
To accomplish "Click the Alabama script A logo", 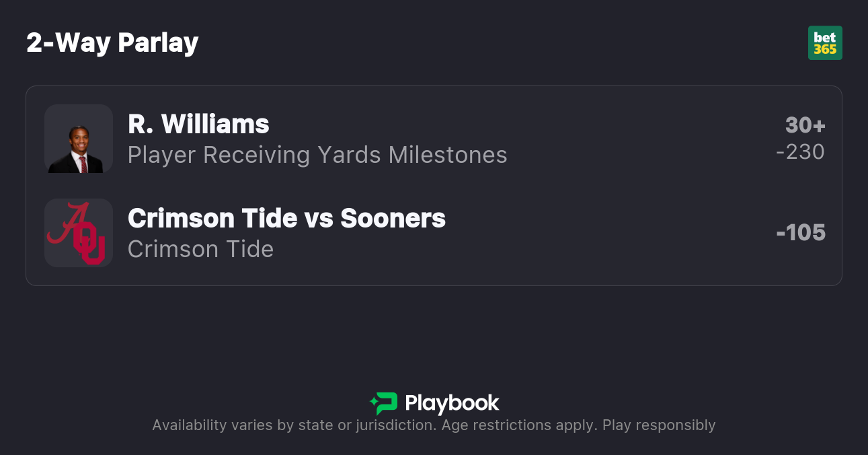I will click(x=68, y=223).
